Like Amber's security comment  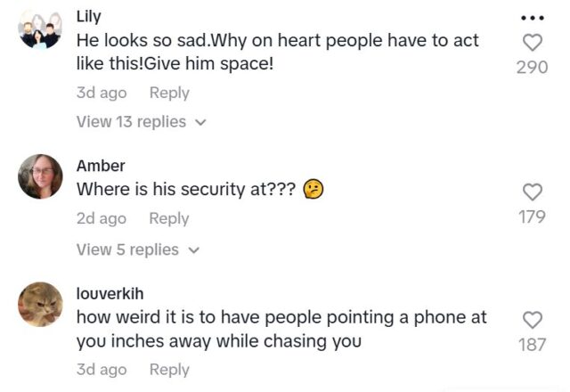(532, 192)
